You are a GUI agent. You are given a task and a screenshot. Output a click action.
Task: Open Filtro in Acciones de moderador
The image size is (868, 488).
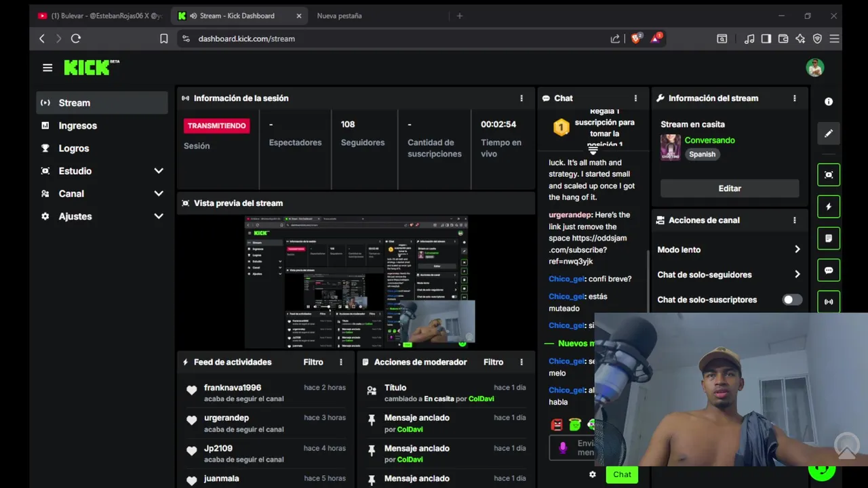click(x=493, y=362)
